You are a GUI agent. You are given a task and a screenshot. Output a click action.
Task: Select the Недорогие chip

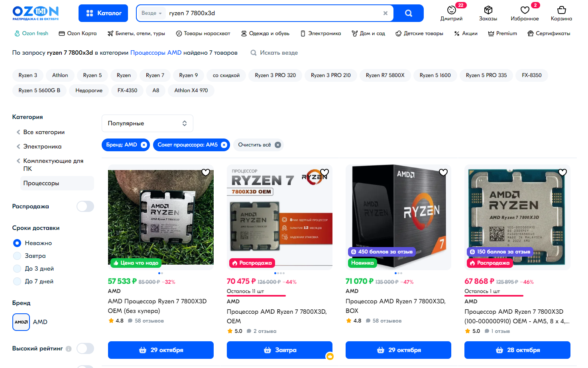[x=89, y=90]
